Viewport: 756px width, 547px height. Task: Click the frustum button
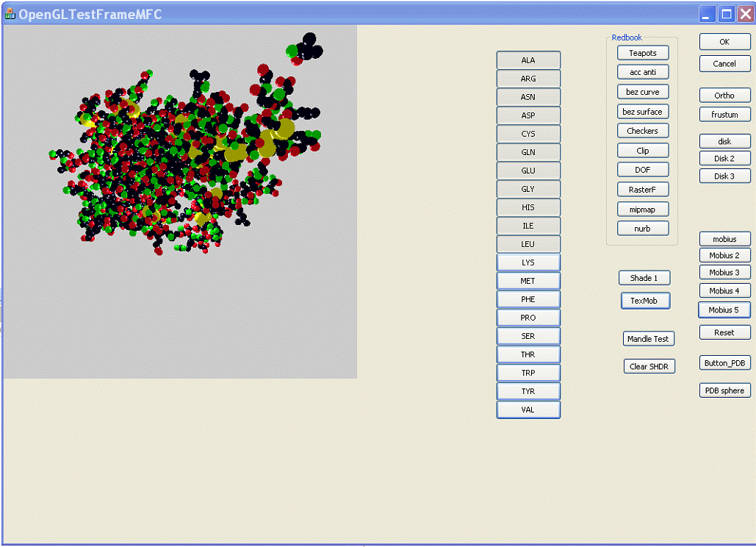pos(724,115)
